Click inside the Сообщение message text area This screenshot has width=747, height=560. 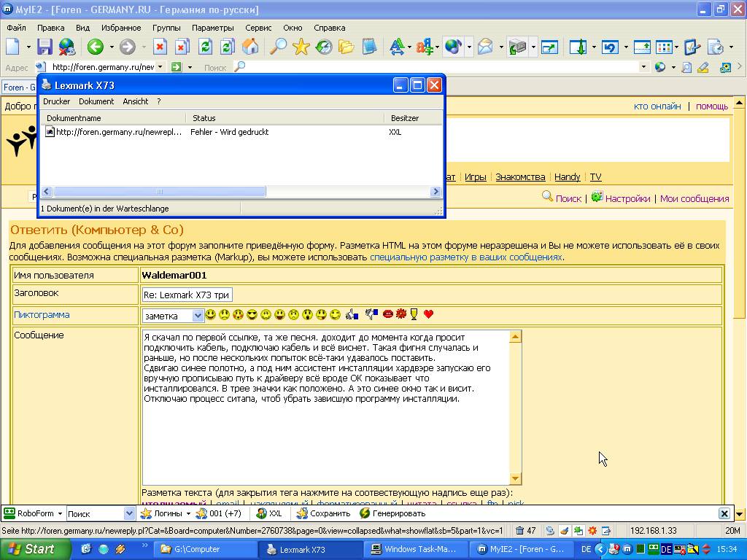click(x=326, y=407)
